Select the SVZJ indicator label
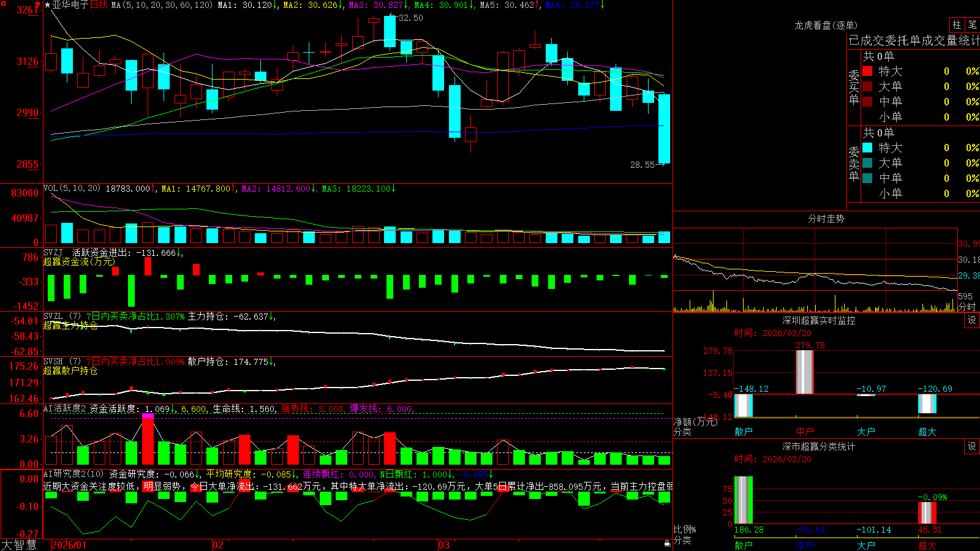The height and width of the screenshot is (551, 980). (53, 252)
